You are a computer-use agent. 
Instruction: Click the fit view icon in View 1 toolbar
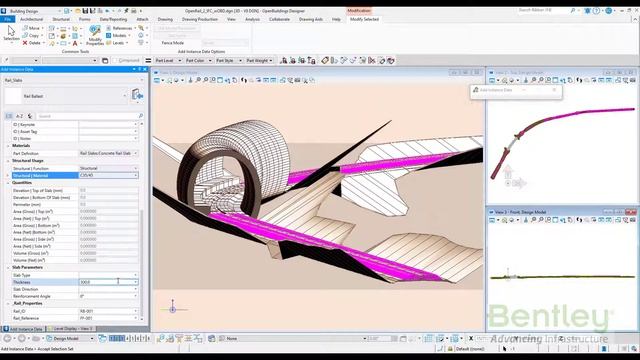[220, 80]
